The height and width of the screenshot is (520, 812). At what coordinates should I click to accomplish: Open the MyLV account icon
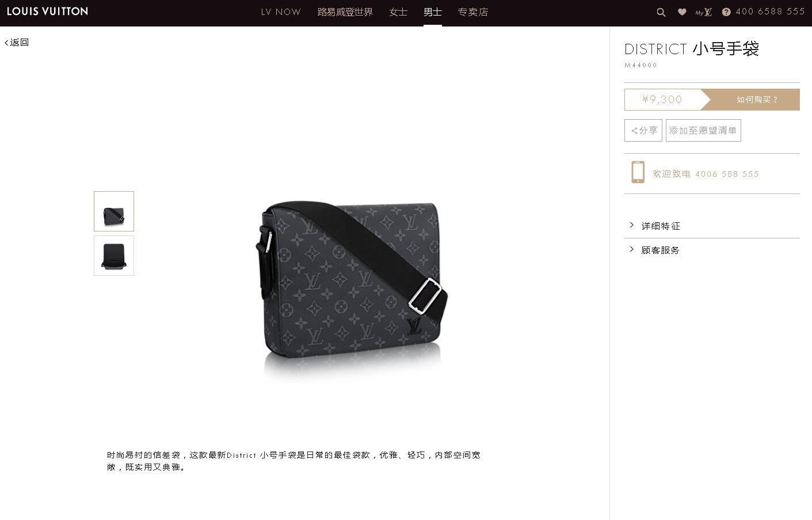704,12
